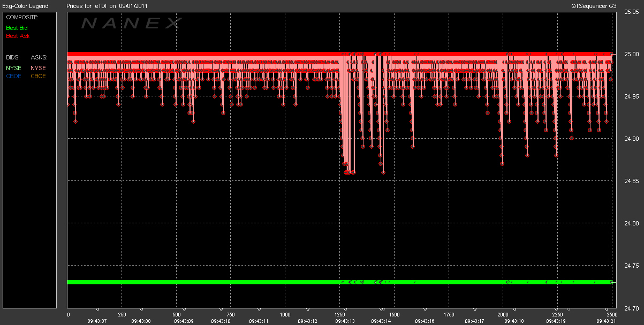This screenshot has width=644, height=325.
Task: Click the 09:43:07 time marker triangle
Action: 97,309
